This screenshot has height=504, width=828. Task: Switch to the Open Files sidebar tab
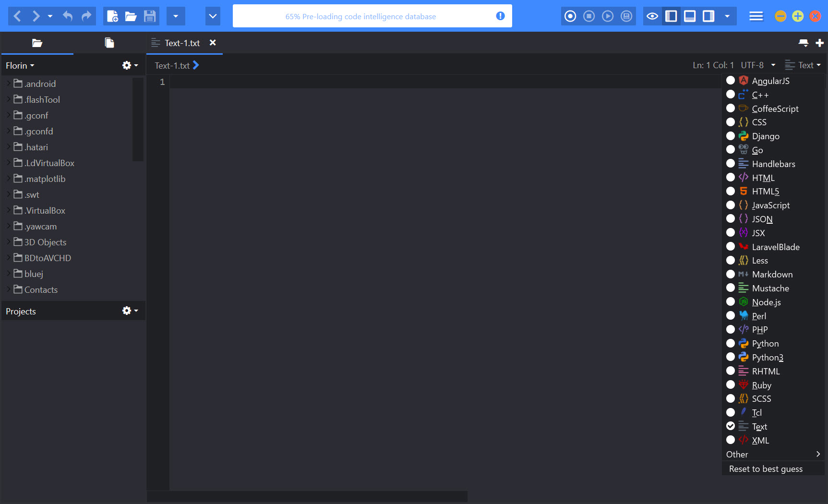point(109,43)
